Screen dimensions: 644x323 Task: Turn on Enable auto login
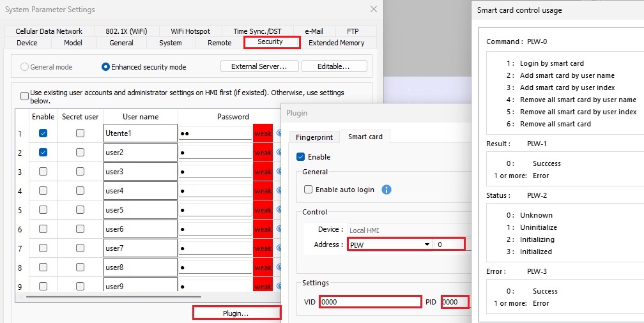[309, 190]
